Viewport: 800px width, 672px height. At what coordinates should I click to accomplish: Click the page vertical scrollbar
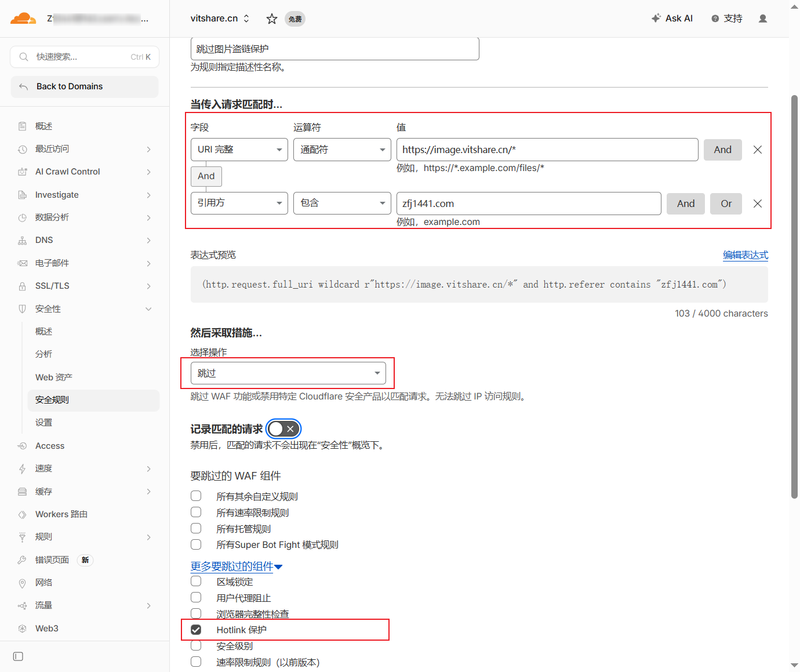(794, 296)
